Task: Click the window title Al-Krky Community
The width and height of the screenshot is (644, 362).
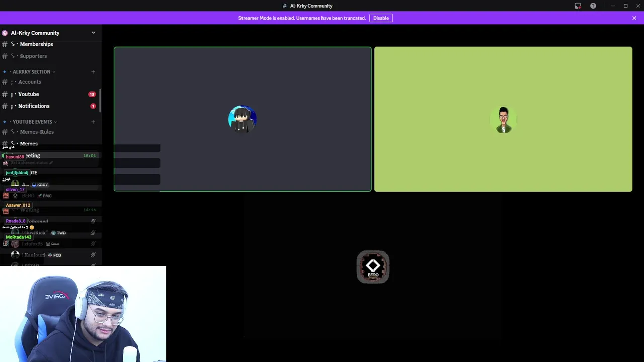Action: click(311, 6)
